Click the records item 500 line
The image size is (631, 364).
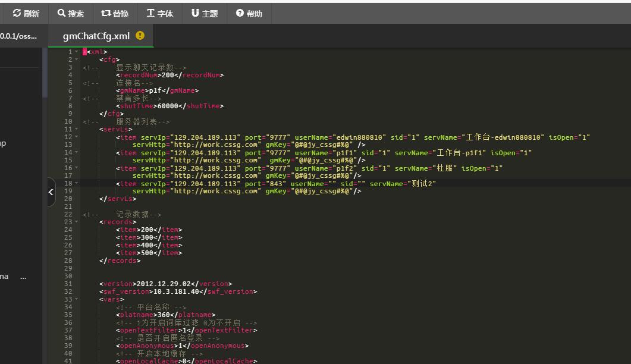[149, 253]
